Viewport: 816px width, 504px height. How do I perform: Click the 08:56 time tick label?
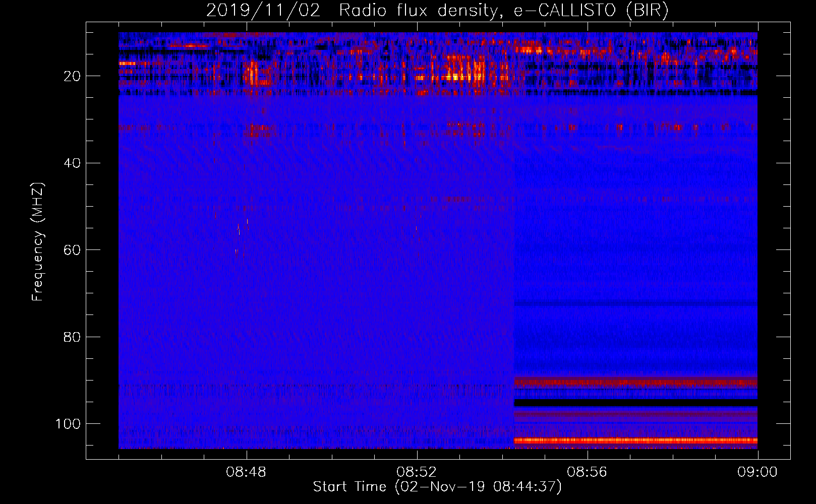[x=587, y=472]
